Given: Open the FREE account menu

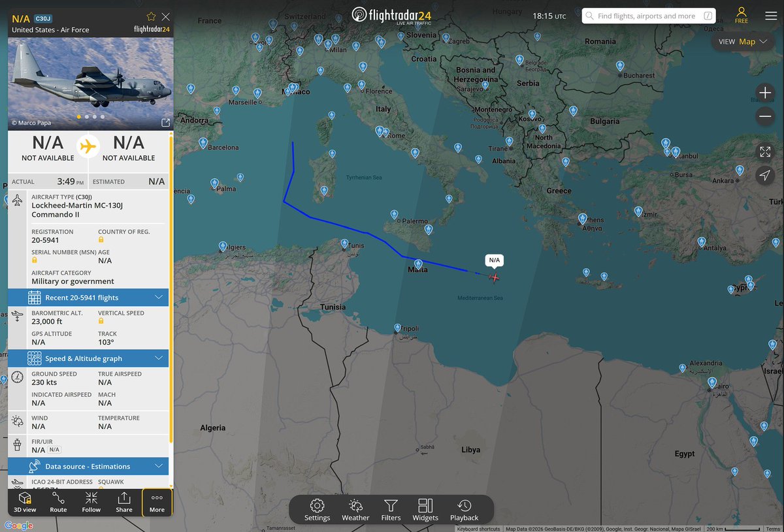Looking at the screenshot, I should click(x=742, y=16).
